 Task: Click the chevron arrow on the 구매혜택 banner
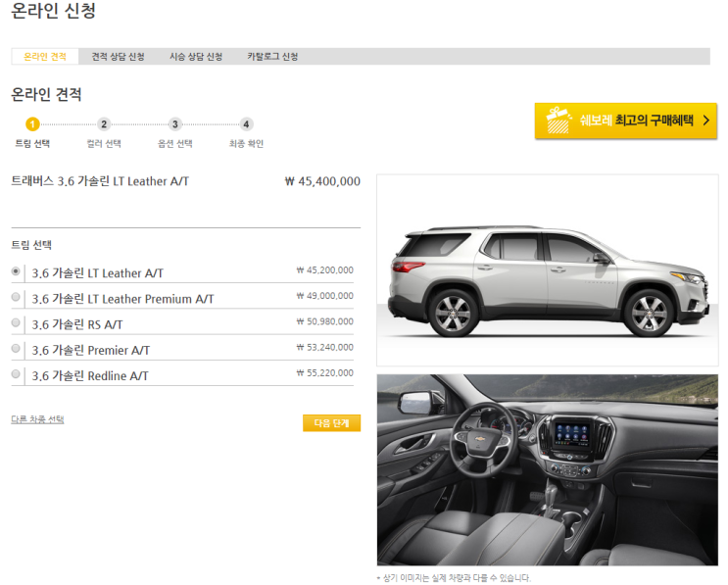click(x=706, y=121)
